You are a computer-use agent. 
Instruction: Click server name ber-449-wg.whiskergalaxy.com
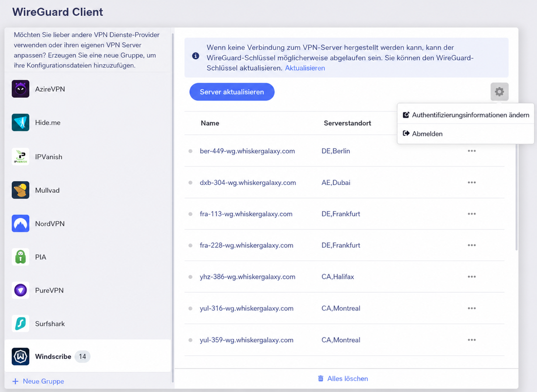(247, 151)
